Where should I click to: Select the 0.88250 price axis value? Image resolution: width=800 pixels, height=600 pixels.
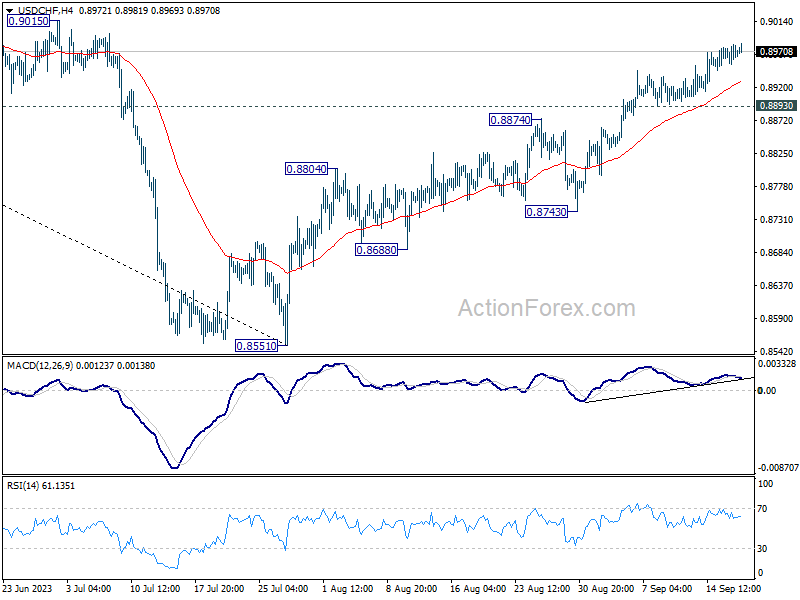click(777, 154)
